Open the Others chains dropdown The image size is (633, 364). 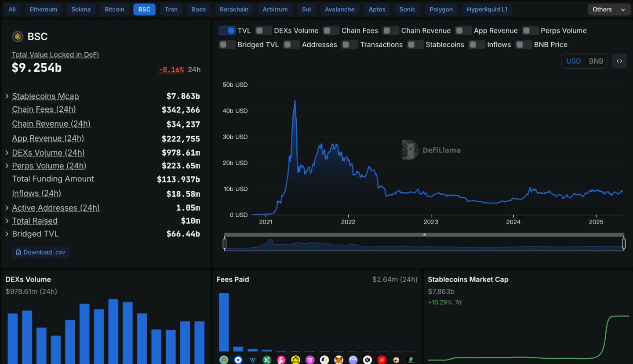608,9
